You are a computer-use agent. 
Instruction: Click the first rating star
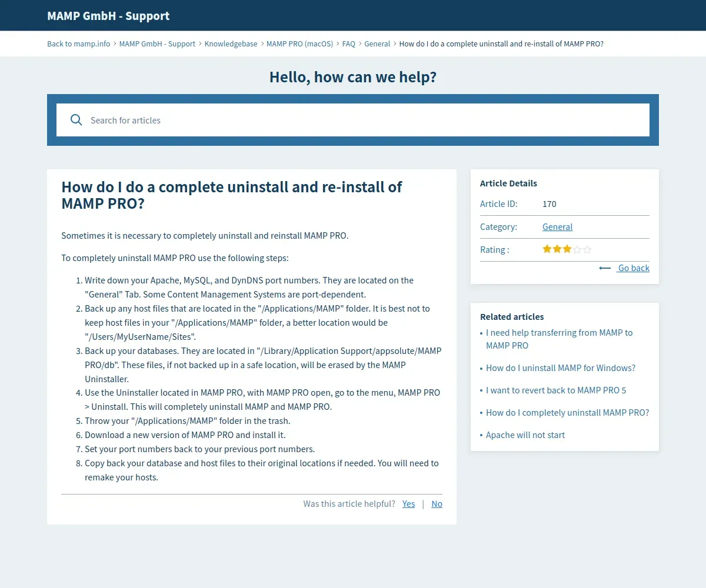tap(547, 249)
